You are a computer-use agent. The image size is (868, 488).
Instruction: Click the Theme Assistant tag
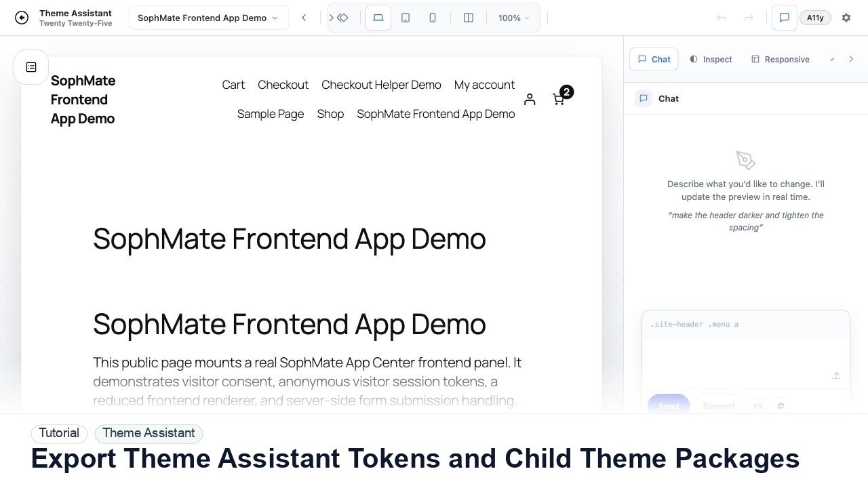tap(149, 433)
